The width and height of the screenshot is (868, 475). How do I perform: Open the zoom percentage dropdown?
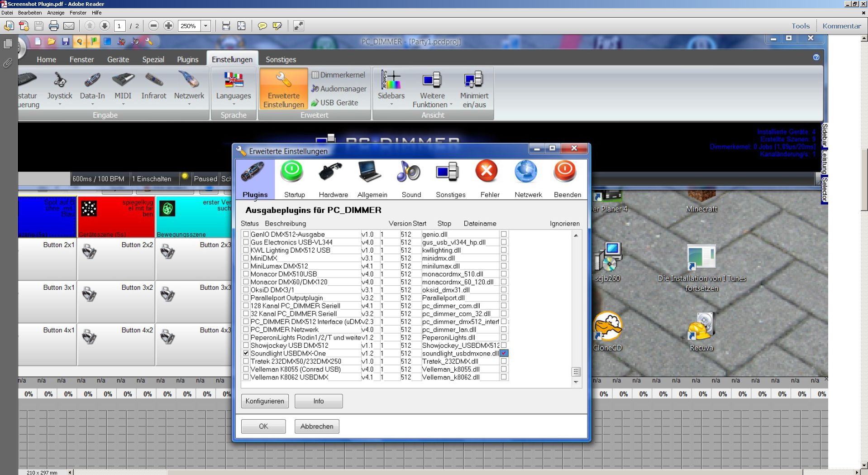(206, 26)
